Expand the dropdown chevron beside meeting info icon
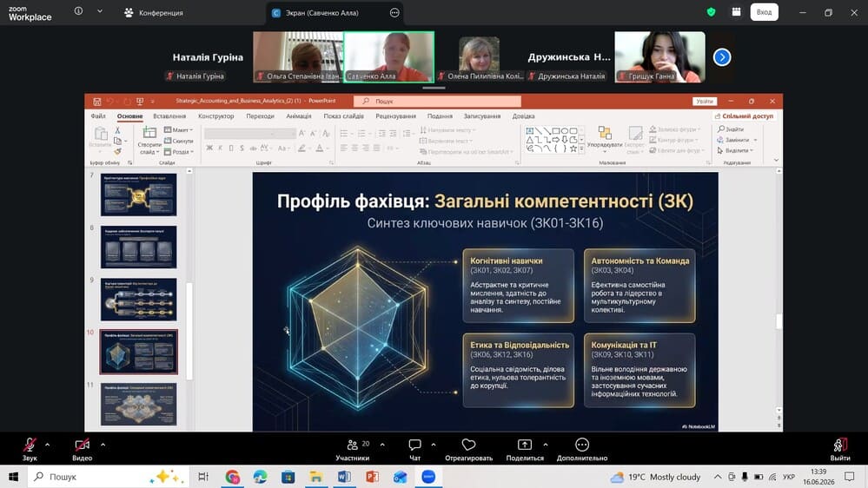The image size is (868, 488). tap(100, 11)
